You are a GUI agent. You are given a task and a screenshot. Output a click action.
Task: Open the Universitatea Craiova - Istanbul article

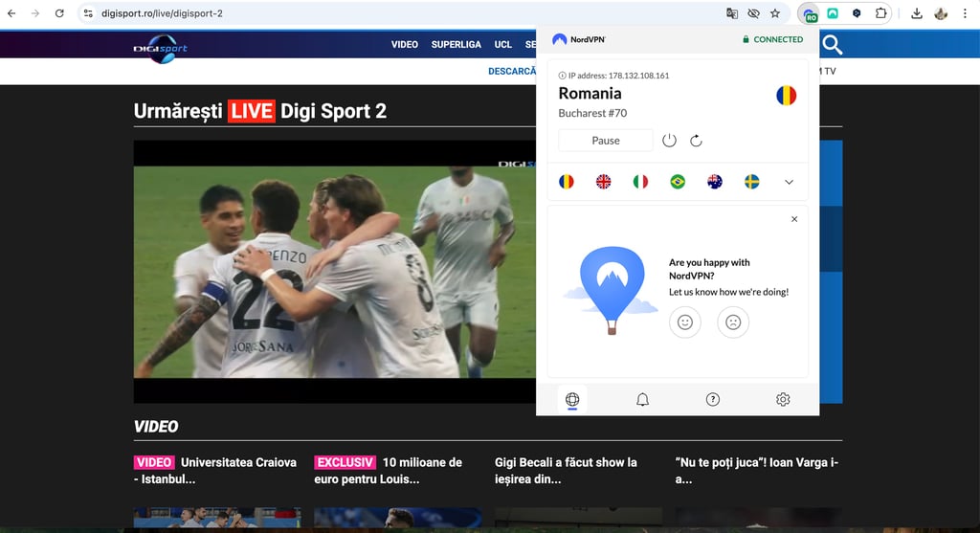pyautogui.click(x=215, y=471)
